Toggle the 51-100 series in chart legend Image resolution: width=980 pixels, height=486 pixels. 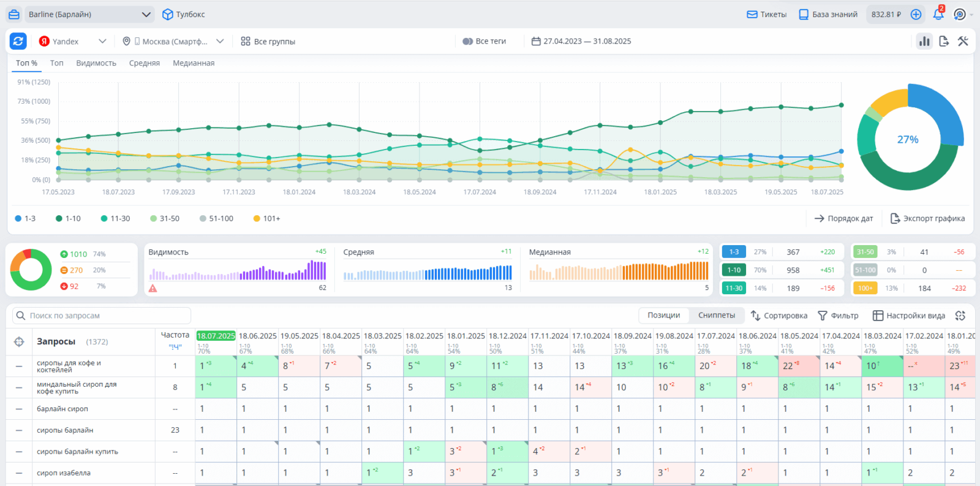pyautogui.click(x=216, y=218)
